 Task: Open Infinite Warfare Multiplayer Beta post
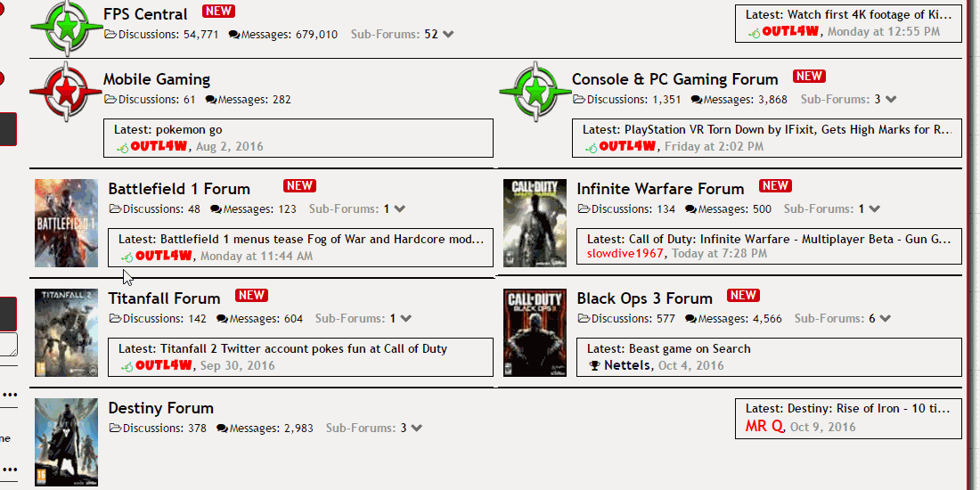(x=790, y=240)
